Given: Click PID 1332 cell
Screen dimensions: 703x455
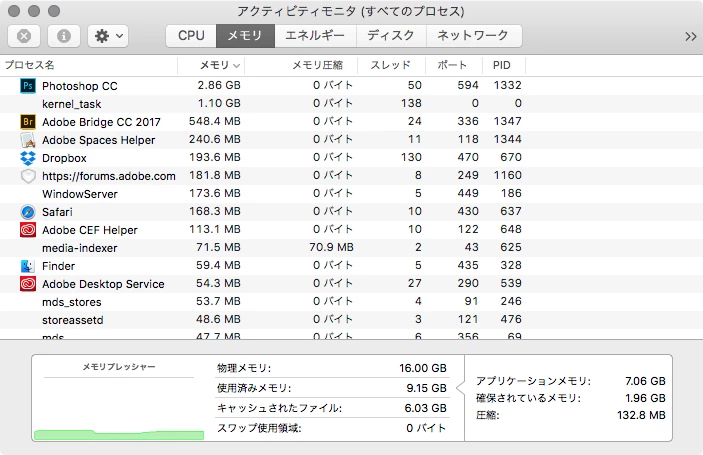Looking at the screenshot, I should (508, 85).
